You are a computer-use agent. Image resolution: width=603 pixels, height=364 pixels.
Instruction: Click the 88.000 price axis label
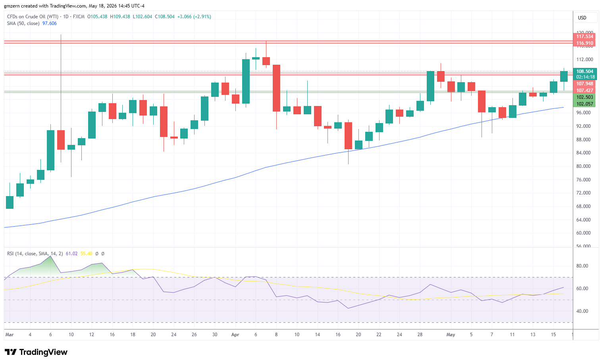583,140
